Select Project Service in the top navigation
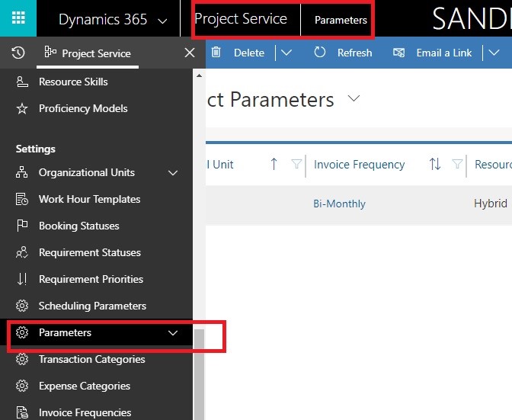The width and height of the screenshot is (512, 420). tap(241, 19)
